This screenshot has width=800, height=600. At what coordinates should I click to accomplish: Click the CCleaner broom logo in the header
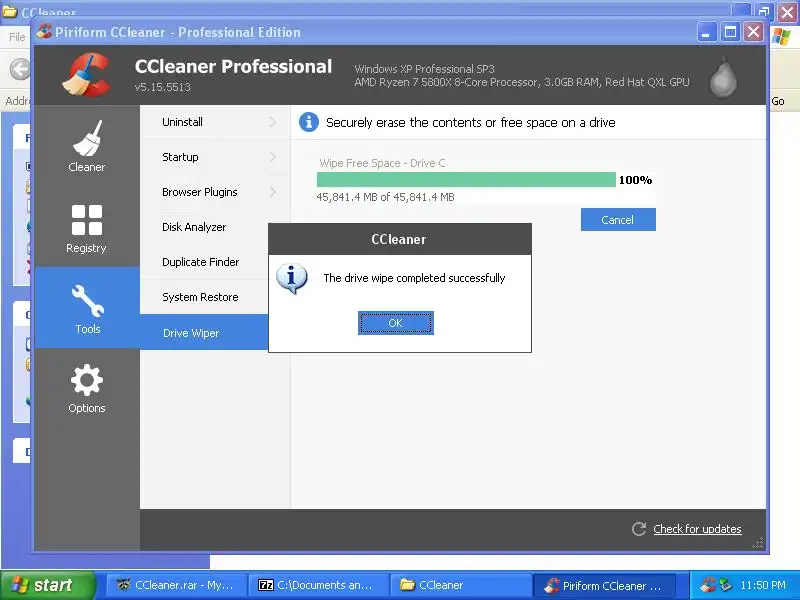87,75
